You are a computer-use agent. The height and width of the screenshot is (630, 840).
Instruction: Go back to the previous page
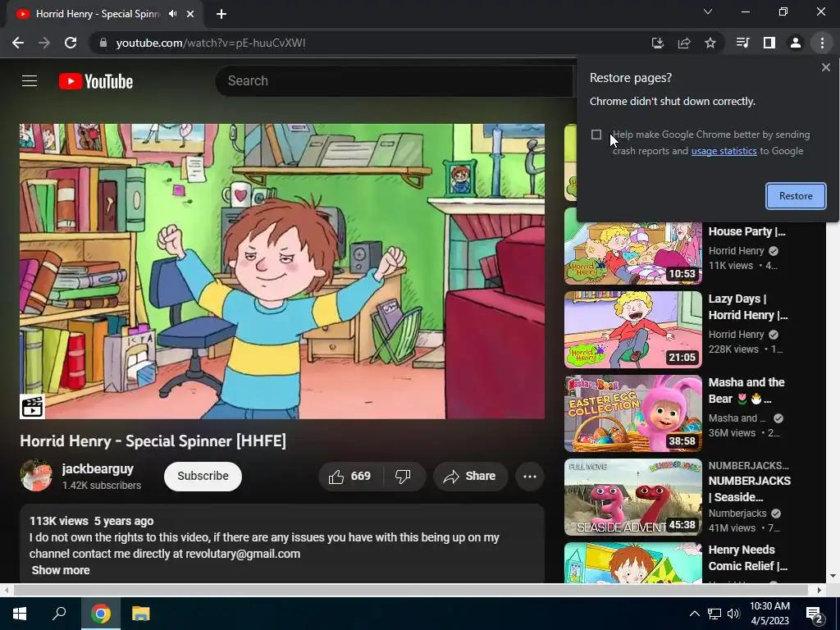click(x=18, y=43)
